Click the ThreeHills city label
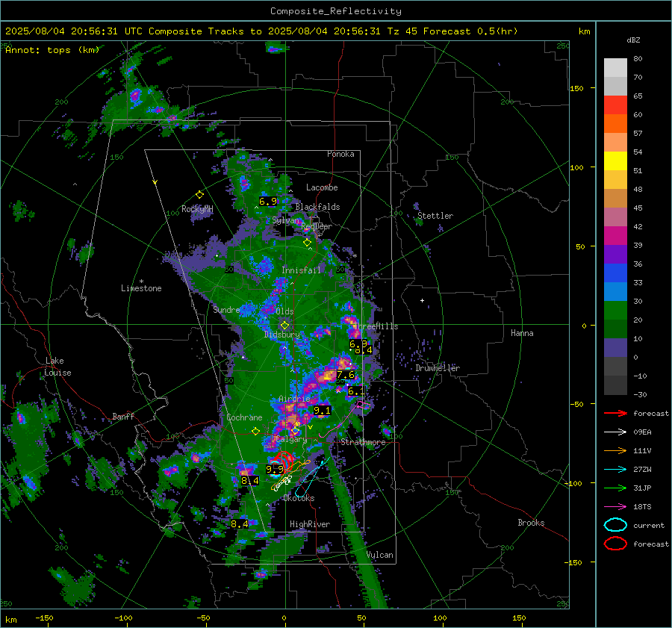672x628 pixels. coord(377,326)
